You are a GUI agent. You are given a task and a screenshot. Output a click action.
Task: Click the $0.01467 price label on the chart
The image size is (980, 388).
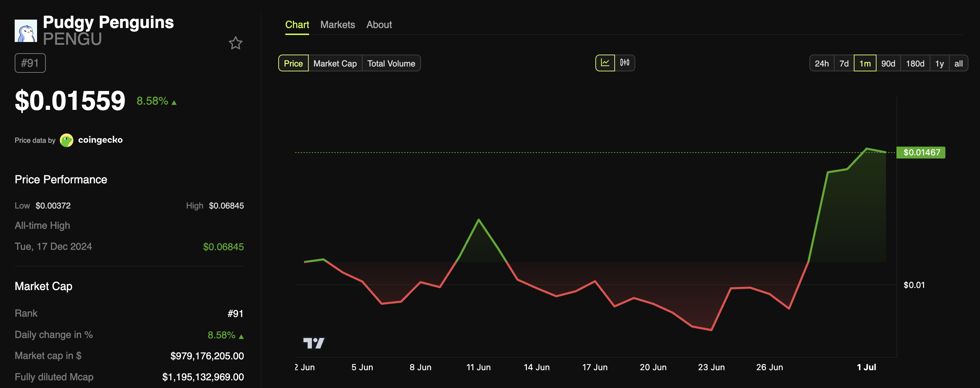click(921, 152)
